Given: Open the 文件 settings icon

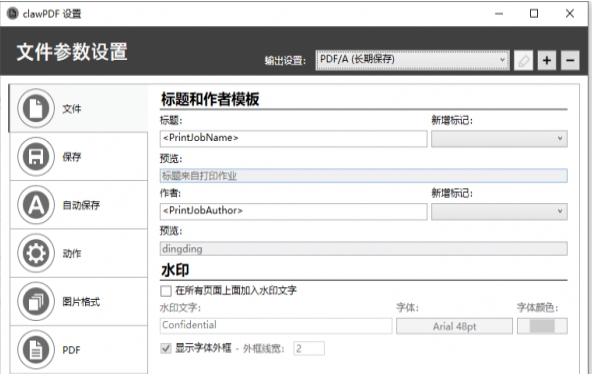Looking at the screenshot, I should [x=36, y=108].
